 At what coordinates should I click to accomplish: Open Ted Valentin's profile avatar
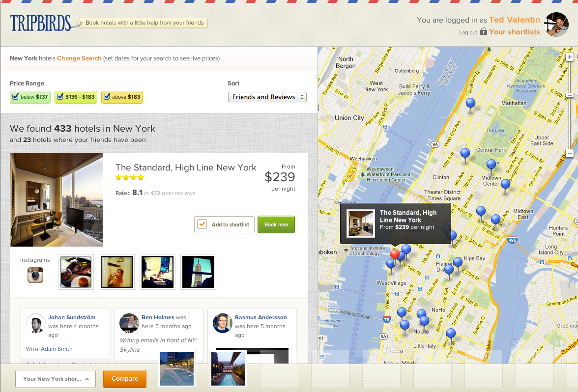tap(556, 25)
